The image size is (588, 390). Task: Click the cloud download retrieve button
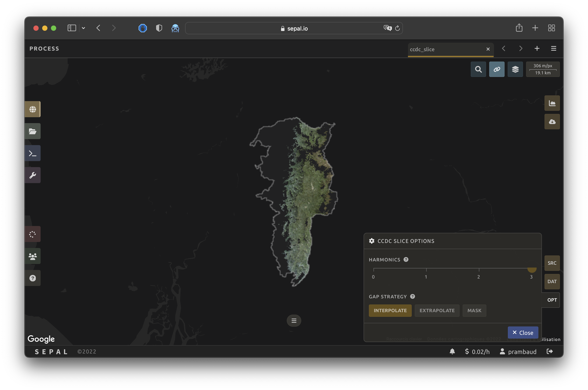click(x=552, y=122)
